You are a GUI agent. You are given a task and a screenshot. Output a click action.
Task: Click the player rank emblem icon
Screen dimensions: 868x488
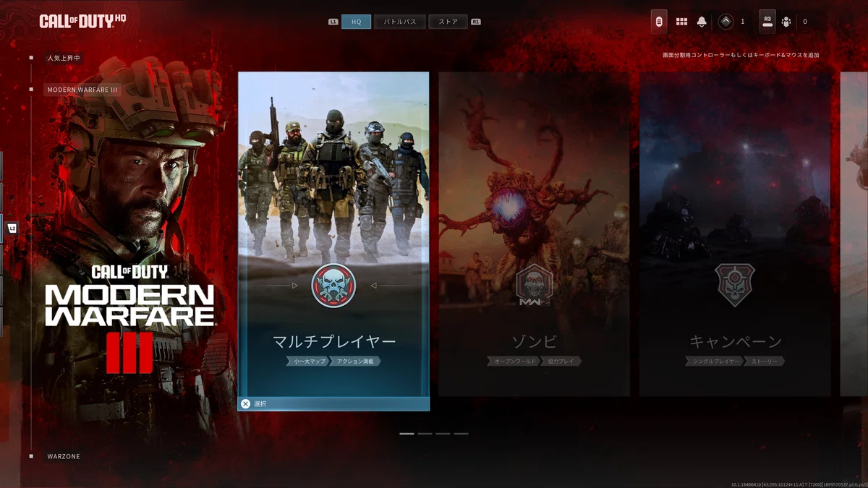point(726,22)
